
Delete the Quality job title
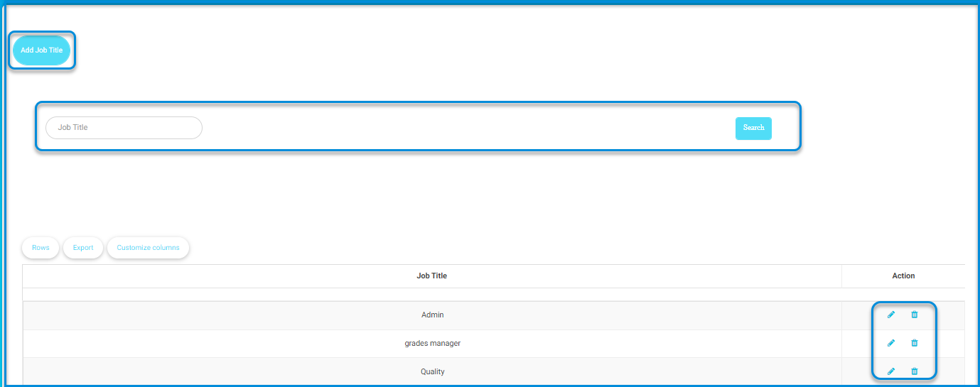click(915, 371)
